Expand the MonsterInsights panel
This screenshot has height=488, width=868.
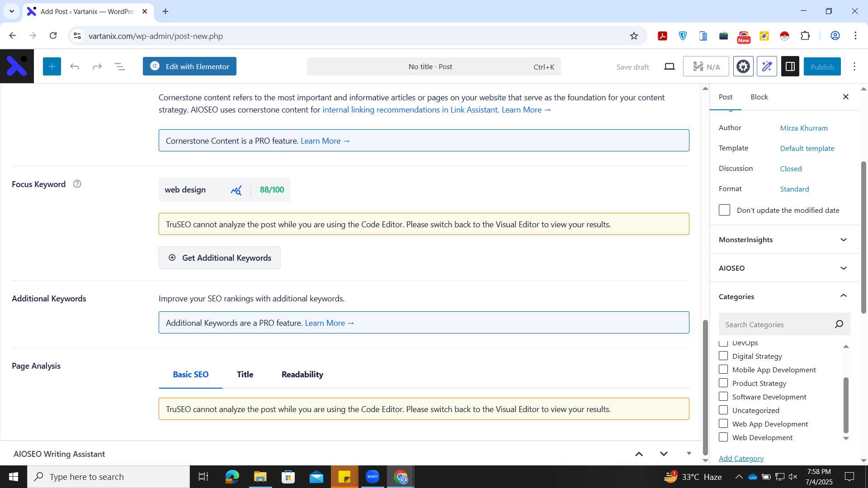(x=784, y=239)
